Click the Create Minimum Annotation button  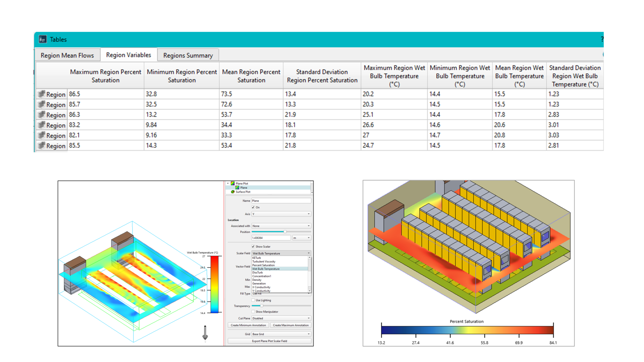coord(248,325)
